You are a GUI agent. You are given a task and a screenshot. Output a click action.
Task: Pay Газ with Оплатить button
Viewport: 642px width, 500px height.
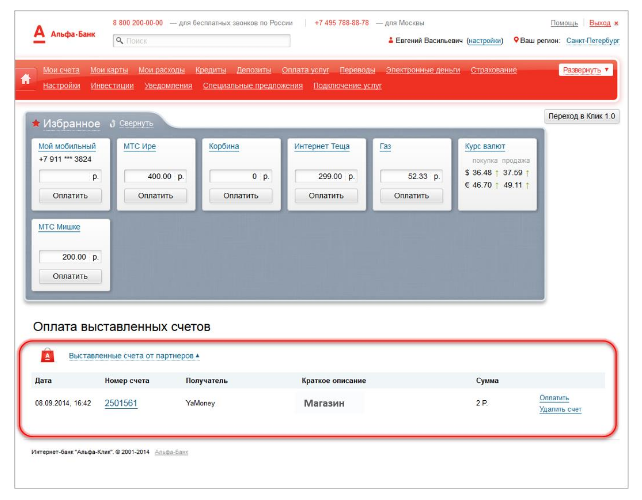411,196
